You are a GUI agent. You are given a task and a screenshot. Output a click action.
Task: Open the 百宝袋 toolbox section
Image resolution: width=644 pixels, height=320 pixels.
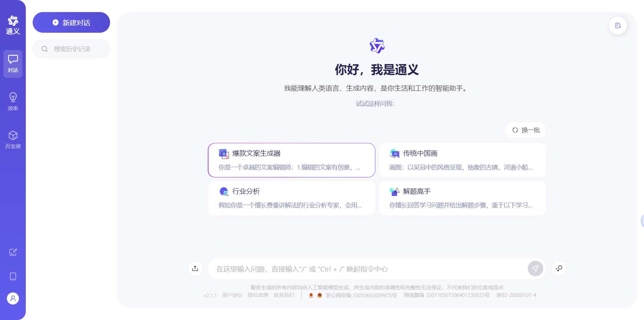13,140
